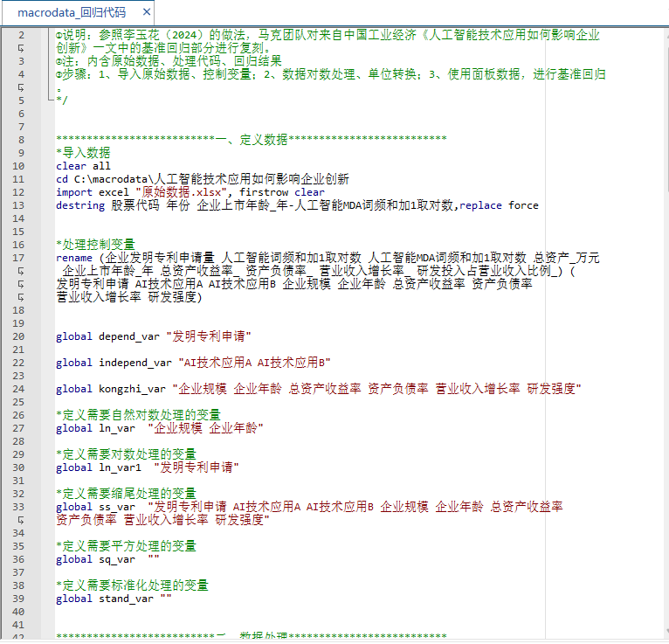This screenshot has height=644, width=669.
Task: Click wrapped text '资产负债率 营业收入增长率 研发强度"'
Action: coord(162,520)
